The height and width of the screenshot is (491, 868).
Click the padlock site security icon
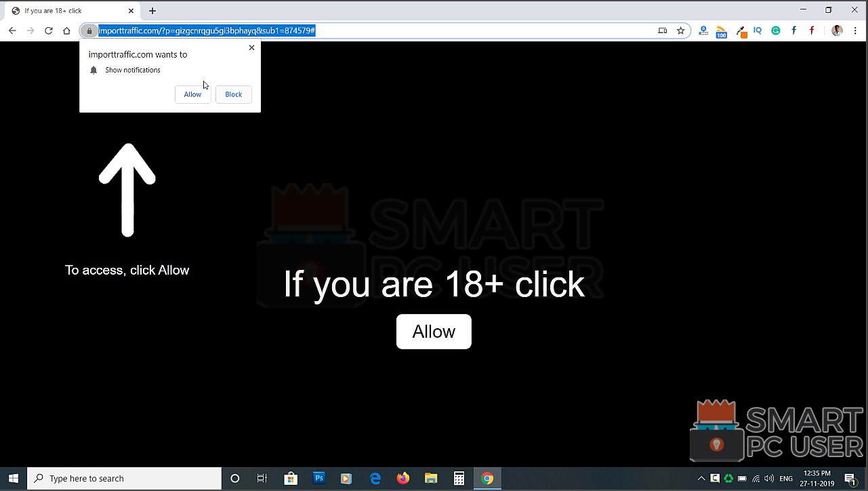pyautogui.click(x=89, y=31)
